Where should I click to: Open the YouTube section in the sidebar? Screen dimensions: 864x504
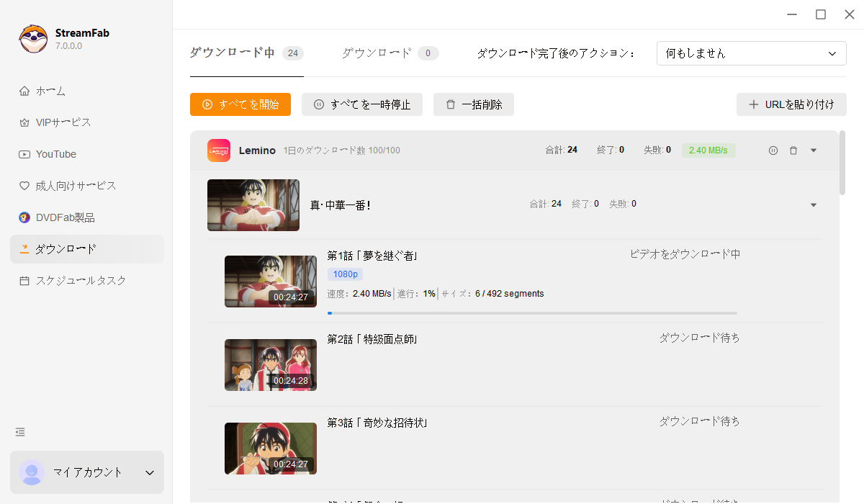[x=55, y=154]
